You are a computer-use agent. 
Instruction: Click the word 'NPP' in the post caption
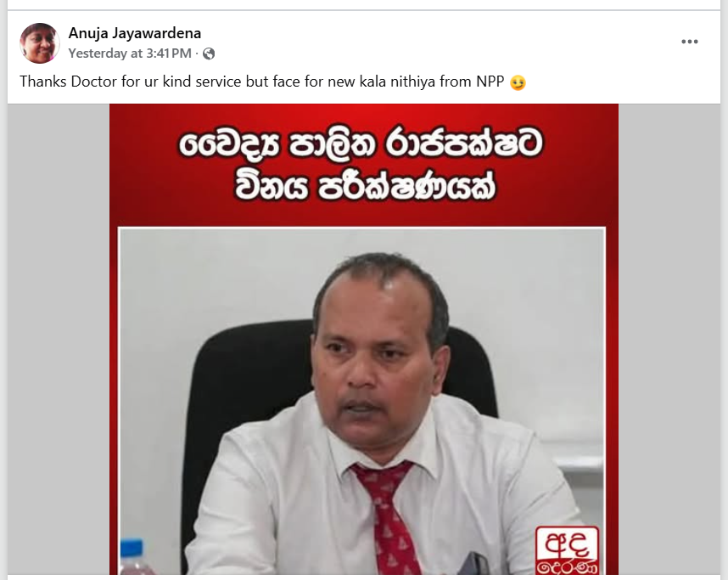click(x=490, y=82)
